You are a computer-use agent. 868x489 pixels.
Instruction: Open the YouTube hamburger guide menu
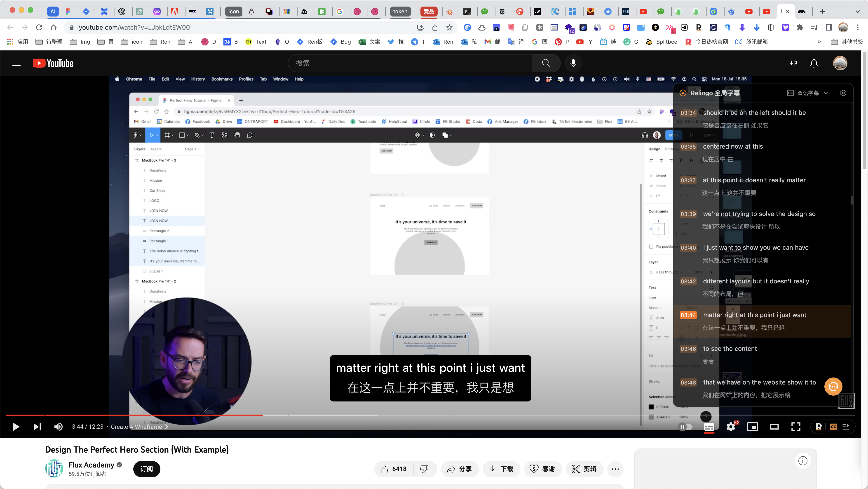pyautogui.click(x=16, y=63)
